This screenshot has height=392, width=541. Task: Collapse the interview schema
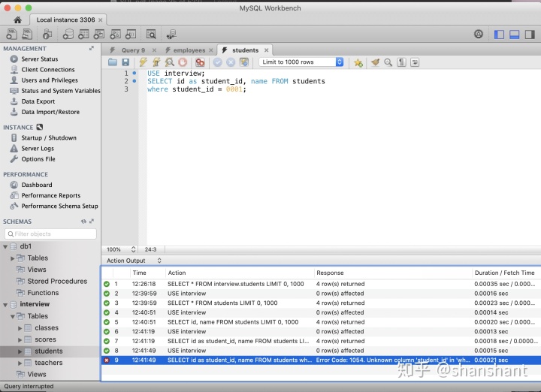click(5, 304)
